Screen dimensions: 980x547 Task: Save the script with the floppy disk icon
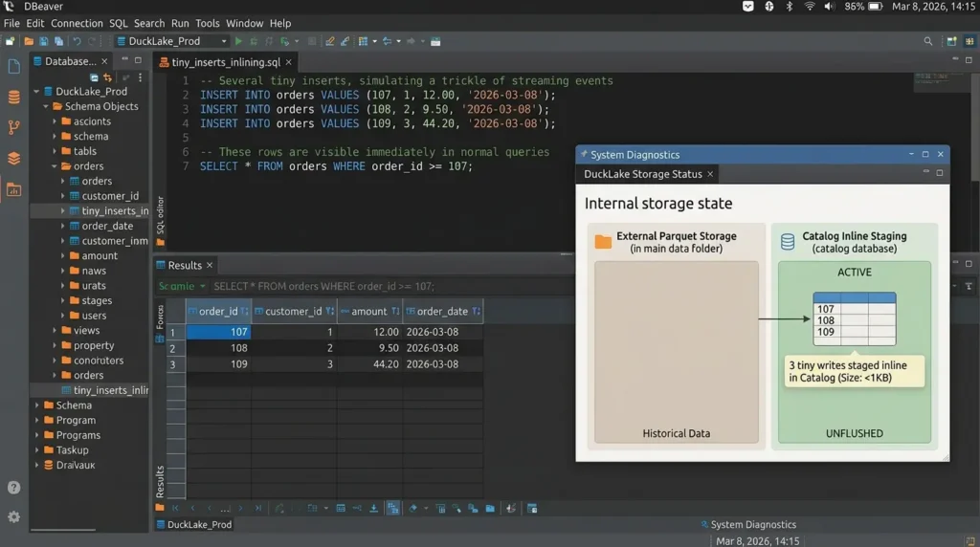[x=44, y=41]
